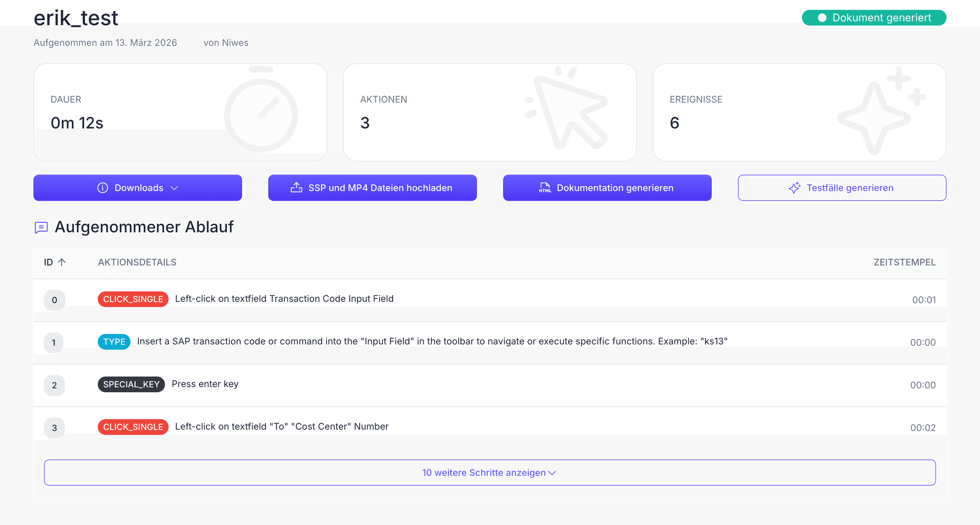Click the AKTIONSDETAILS column header
The width and height of the screenshot is (980, 525).
pyautogui.click(x=137, y=262)
